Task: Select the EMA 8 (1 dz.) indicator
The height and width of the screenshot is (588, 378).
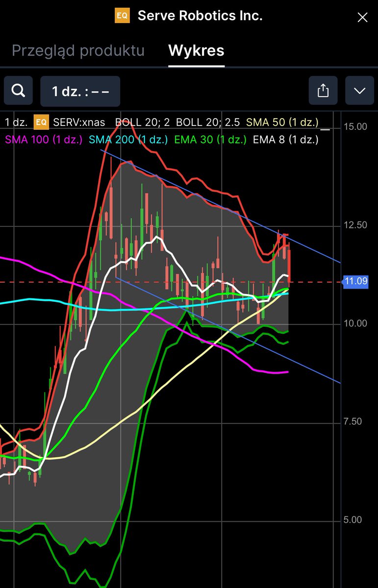Action: click(286, 140)
